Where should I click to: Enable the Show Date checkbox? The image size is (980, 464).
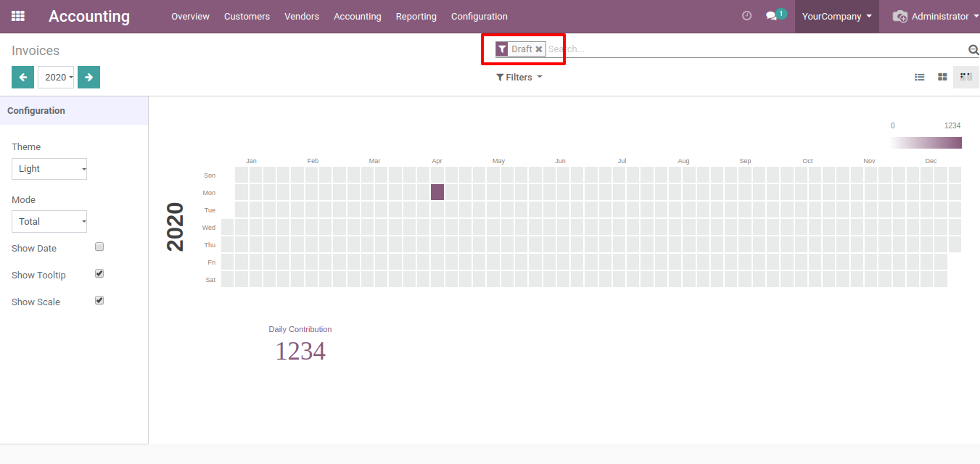click(99, 246)
